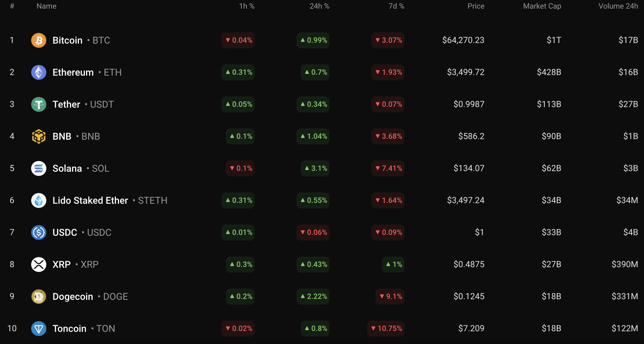Click the Ethereum logo icon
Image resolution: width=644 pixels, height=344 pixels.
pos(39,72)
